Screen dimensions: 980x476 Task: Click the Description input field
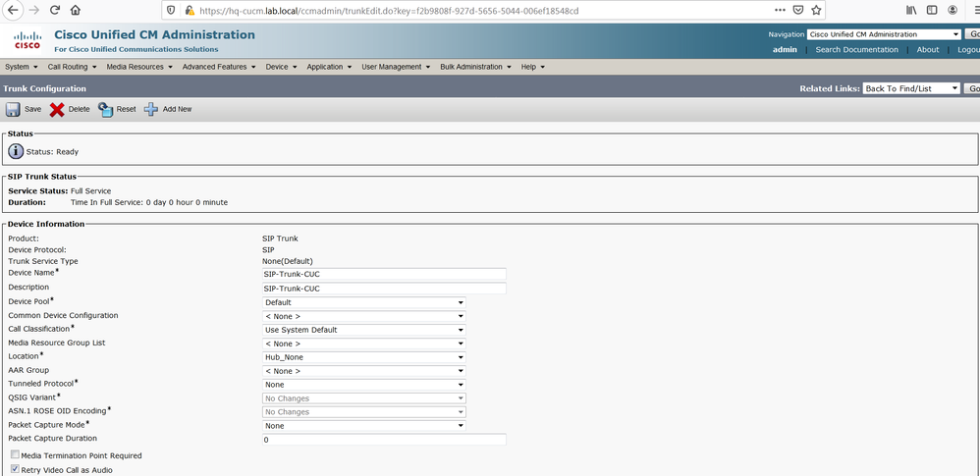pos(384,289)
